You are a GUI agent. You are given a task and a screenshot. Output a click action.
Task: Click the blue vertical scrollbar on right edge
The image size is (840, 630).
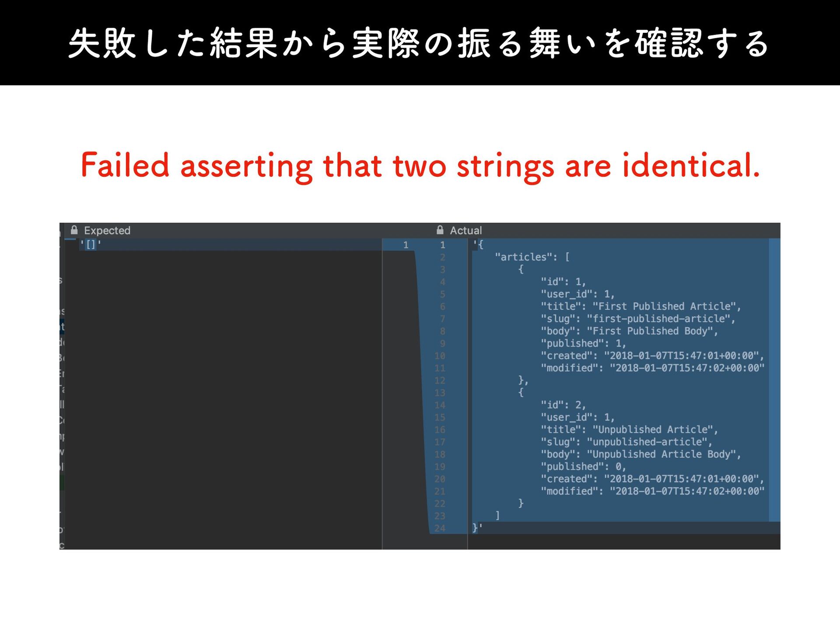coord(774,380)
